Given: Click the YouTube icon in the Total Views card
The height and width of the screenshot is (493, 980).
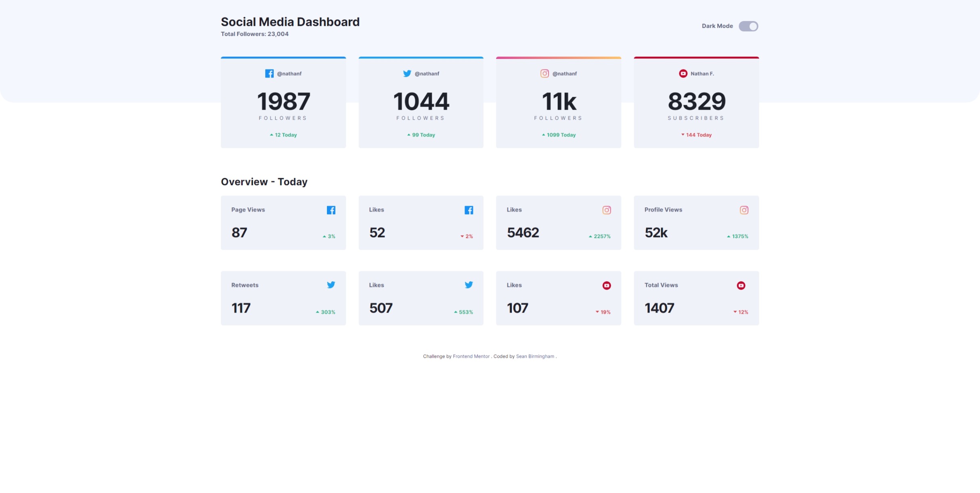Looking at the screenshot, I should pos(741,286).
